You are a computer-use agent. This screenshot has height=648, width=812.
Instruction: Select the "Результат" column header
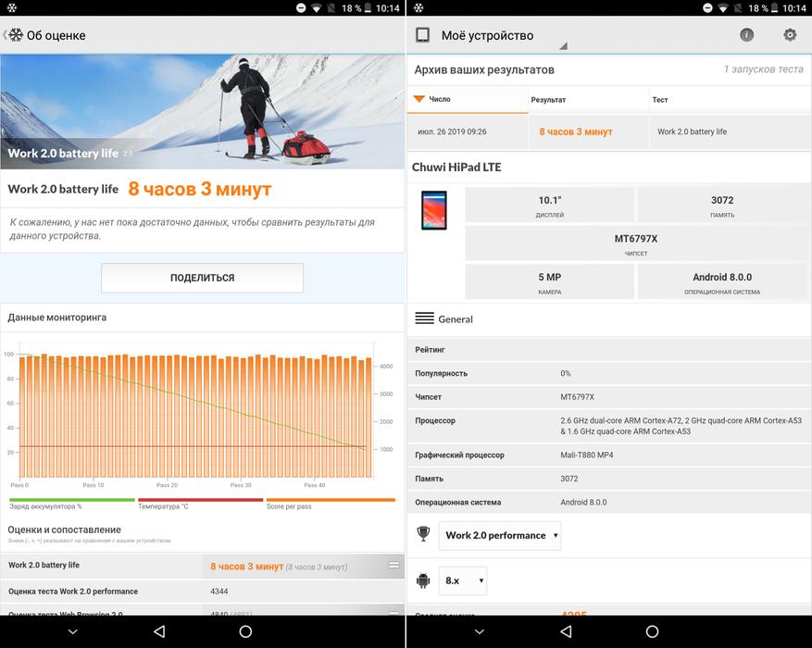click(x=587, y=99)
